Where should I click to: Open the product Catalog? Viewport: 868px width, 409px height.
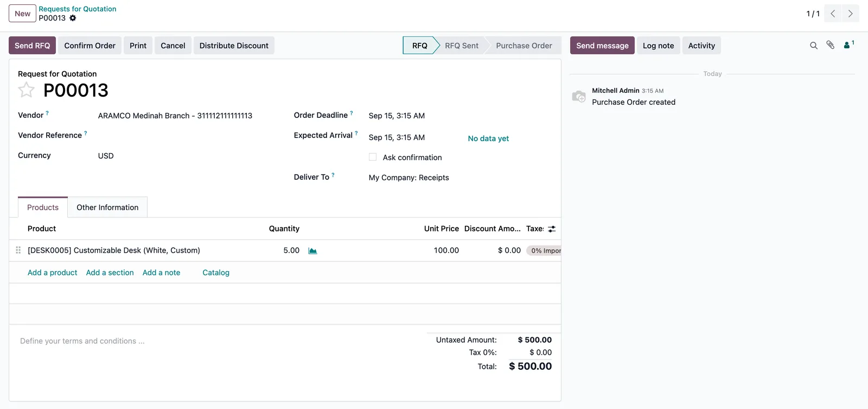216,273
